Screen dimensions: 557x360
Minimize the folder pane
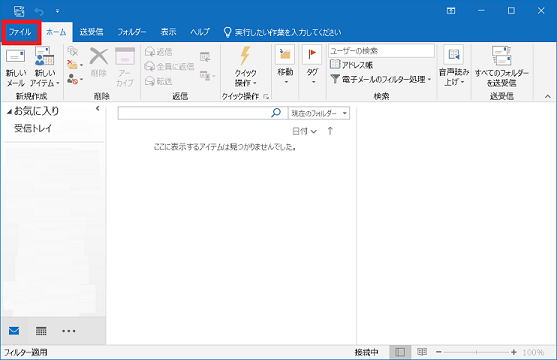(97, 108)
